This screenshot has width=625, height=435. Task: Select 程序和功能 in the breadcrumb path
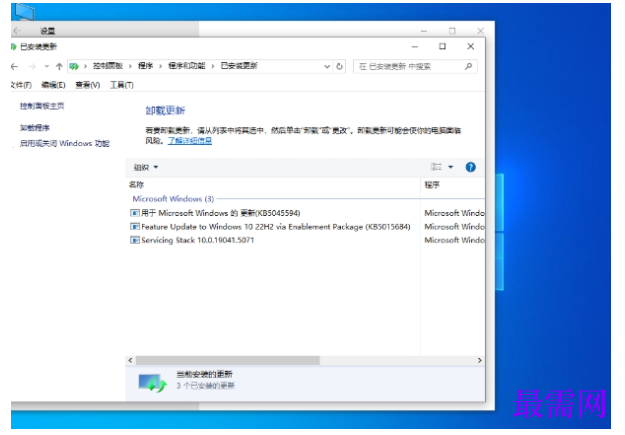coord(187,66)
